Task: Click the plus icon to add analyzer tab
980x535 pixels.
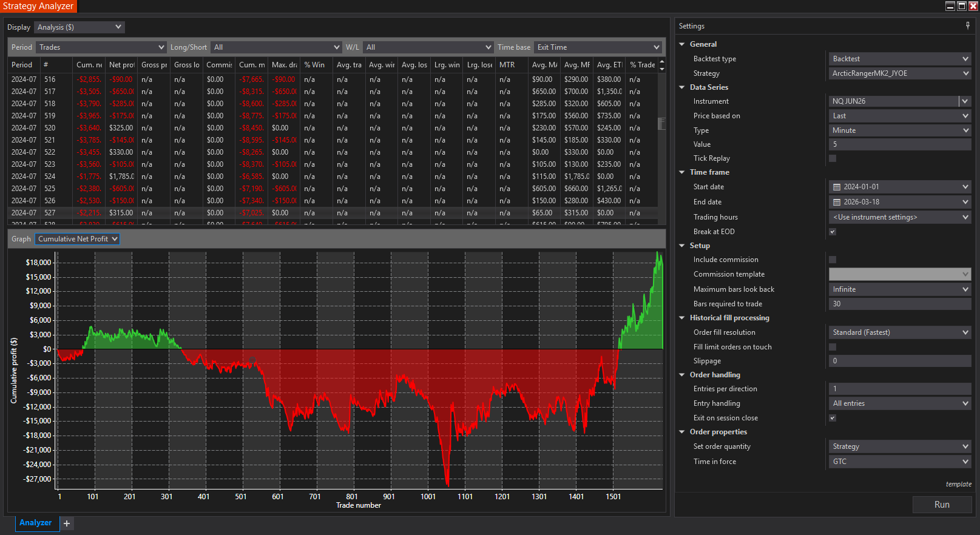Action: (x=67, y=523)
